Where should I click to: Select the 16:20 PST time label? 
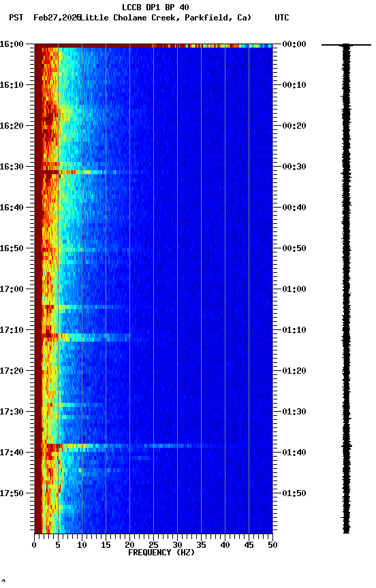[x=12, y=126]
